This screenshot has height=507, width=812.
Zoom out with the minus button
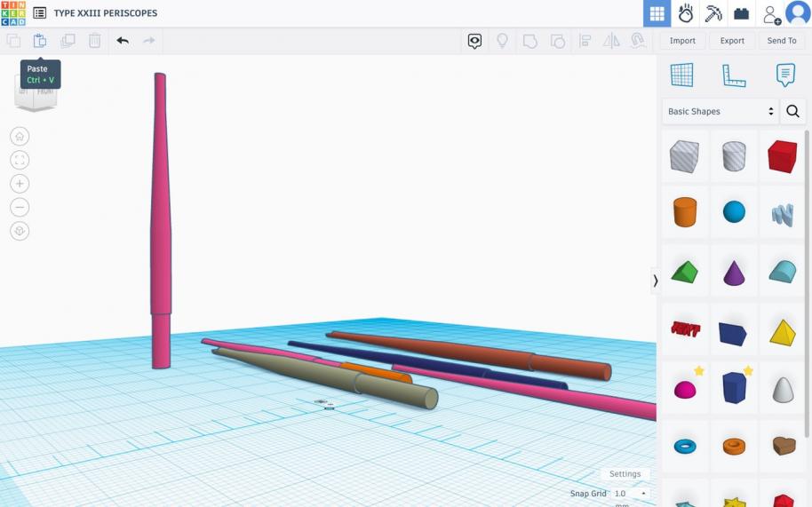(x=20, y=207)
